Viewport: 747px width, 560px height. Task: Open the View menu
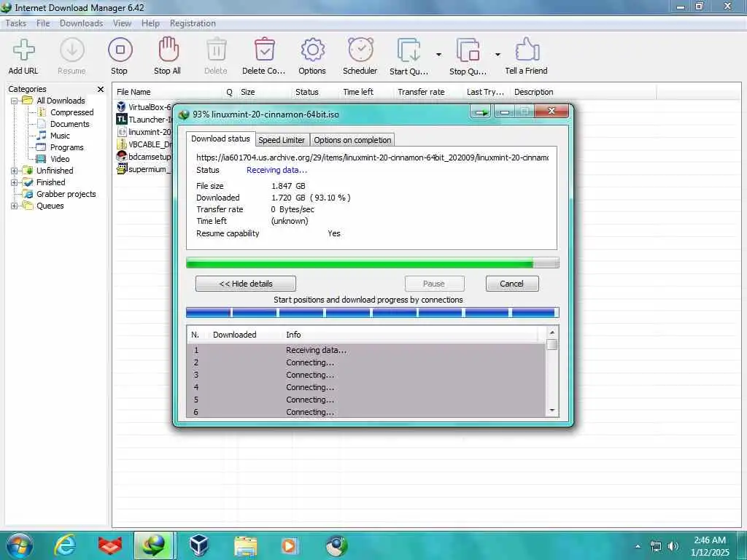click(122, 23)
